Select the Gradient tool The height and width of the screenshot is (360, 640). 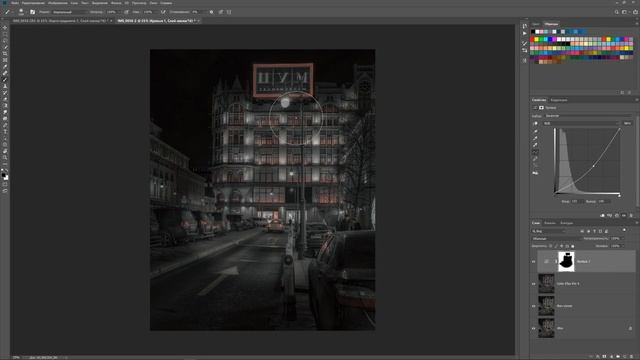[5, 105]
